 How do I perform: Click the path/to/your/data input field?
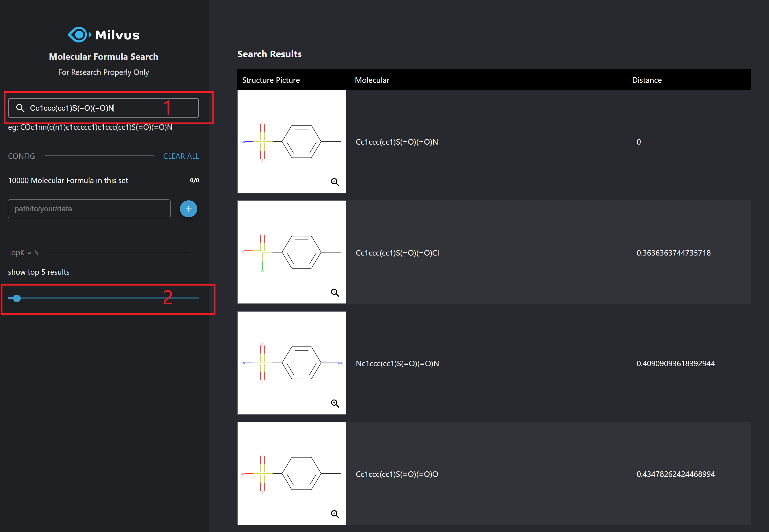pyautogui.click(x=89, y=209)
